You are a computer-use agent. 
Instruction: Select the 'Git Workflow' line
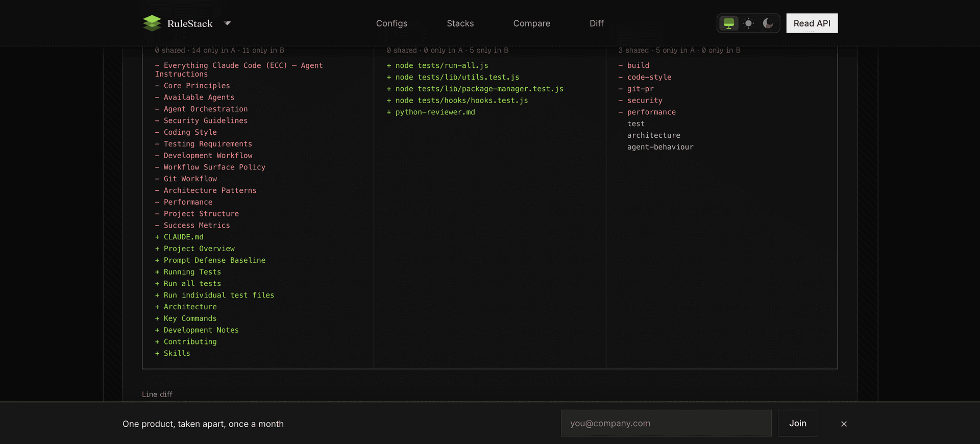tap(186, 179)
